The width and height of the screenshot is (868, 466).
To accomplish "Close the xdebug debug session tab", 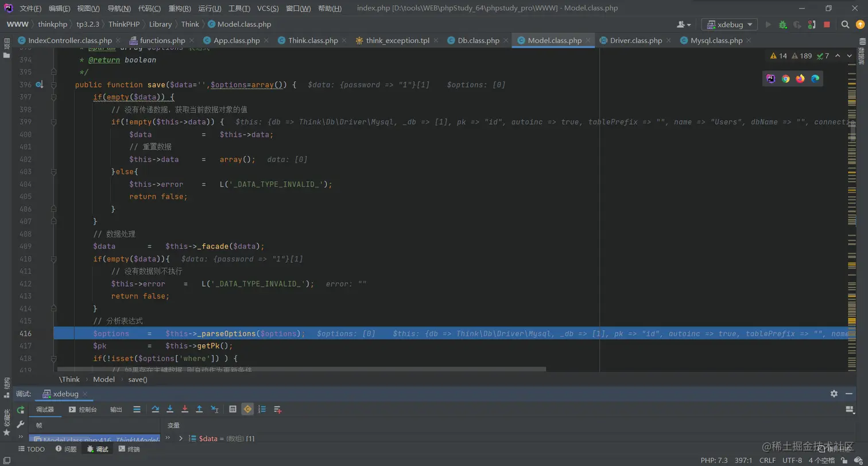I will click(85, 394).
